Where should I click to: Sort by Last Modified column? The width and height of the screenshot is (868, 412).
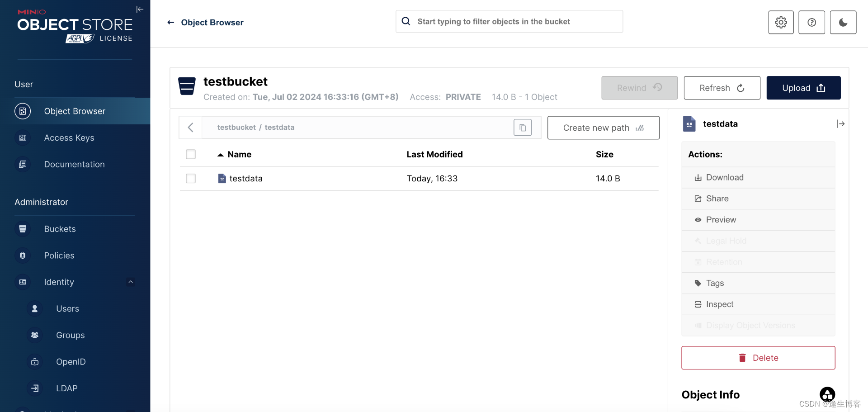[x=434, y=154]
